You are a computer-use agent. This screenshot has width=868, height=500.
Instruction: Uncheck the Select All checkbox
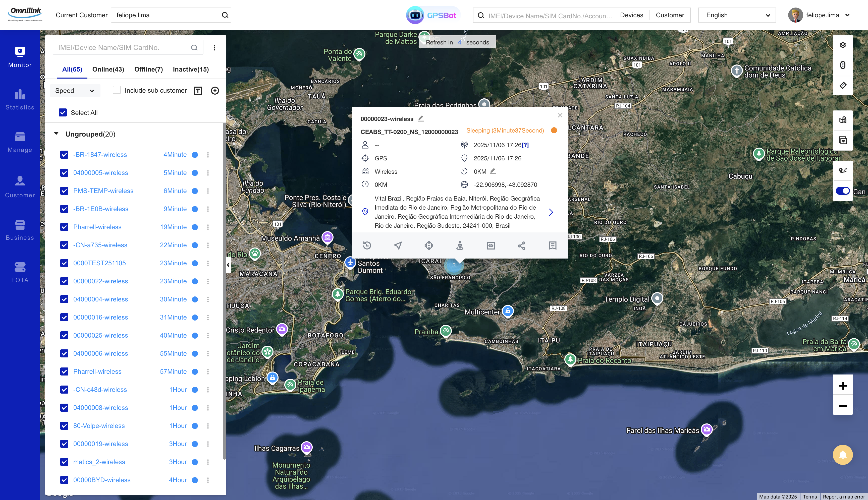pos(63,112)
